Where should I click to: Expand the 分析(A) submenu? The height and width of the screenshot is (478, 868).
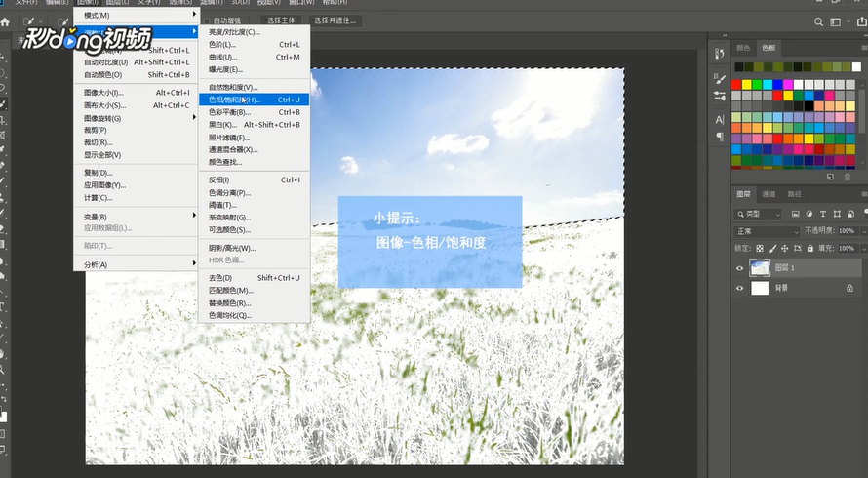pos(136,264)
